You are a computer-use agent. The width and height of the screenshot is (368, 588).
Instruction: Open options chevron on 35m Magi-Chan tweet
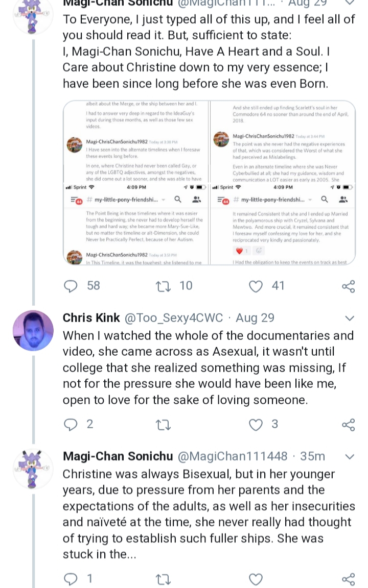[349, 457]
